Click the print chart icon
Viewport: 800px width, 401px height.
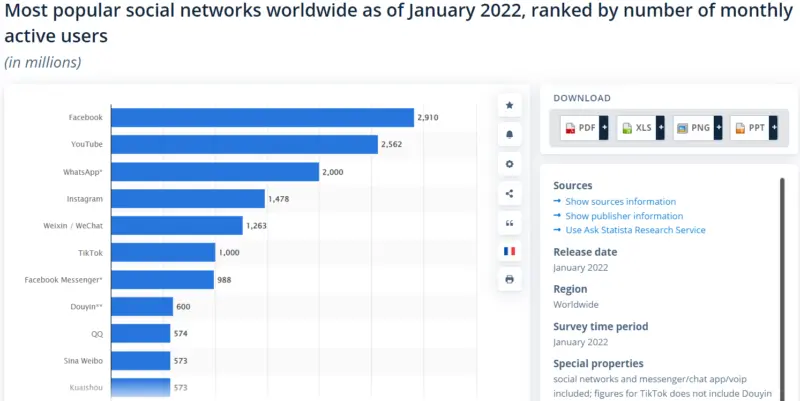[x=510, y=280]
